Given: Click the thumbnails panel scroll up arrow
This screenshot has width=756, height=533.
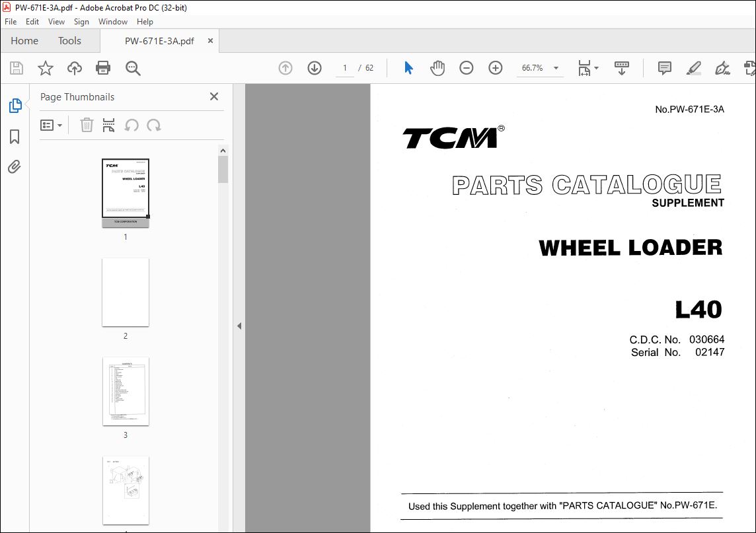Looking at the screenshot, I should pyautogui.click(x=223, y=151).
